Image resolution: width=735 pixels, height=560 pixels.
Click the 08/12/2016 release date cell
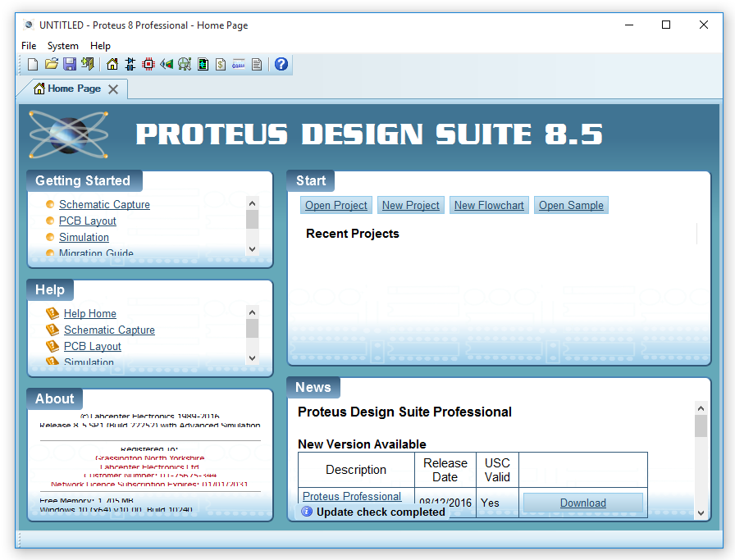445,503
